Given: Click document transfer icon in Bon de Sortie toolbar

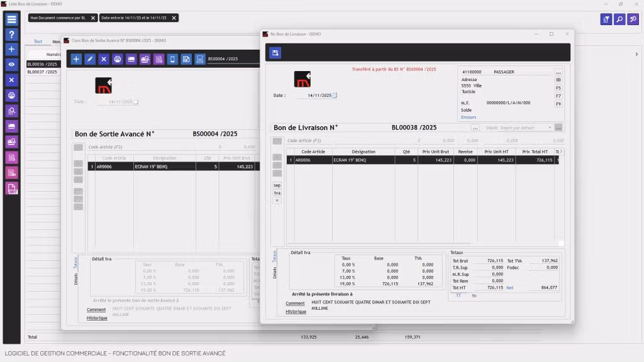Looking at the screenshot, I should 158,59.
